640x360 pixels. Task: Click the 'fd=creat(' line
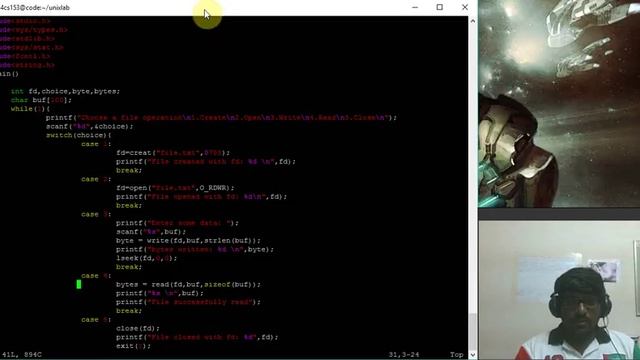[173, 153]
